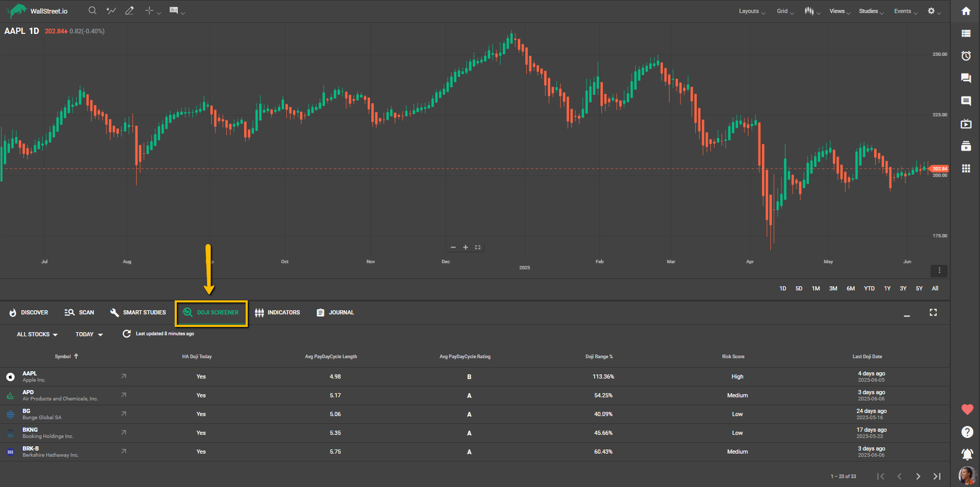Open the chat forum bubbles icon
This screenshot has width=980, height=487.
point(966,78)
